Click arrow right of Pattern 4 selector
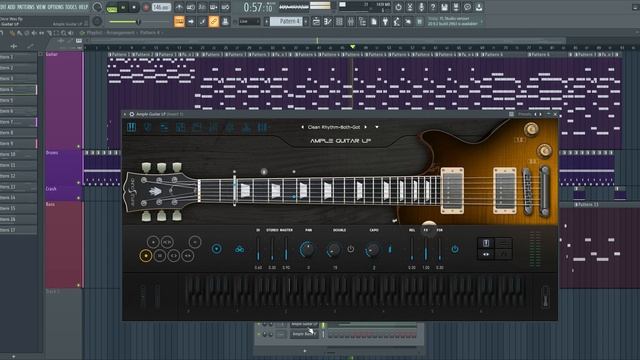 (x=306, y=22)
